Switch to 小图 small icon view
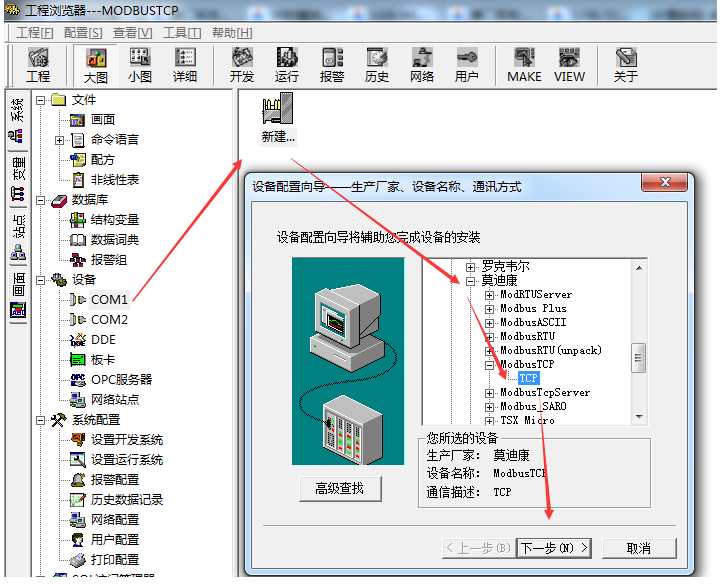 140,65
